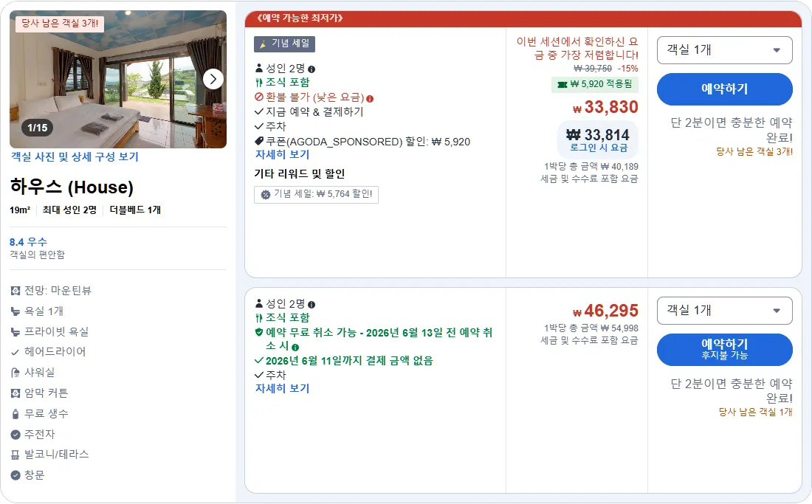Click 예약하기 후지불 가능 button
The height and width of the screenshot is (504, 812).
coord(724,349)
